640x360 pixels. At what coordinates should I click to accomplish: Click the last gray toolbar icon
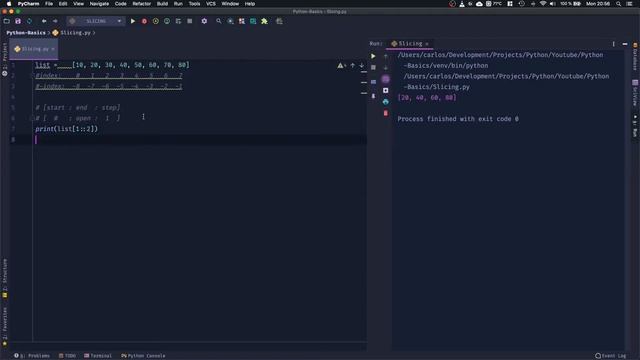coord(279,21)
